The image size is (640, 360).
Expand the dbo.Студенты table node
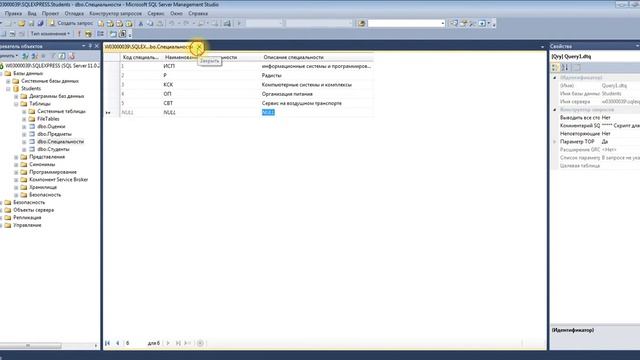coord(24,149)
